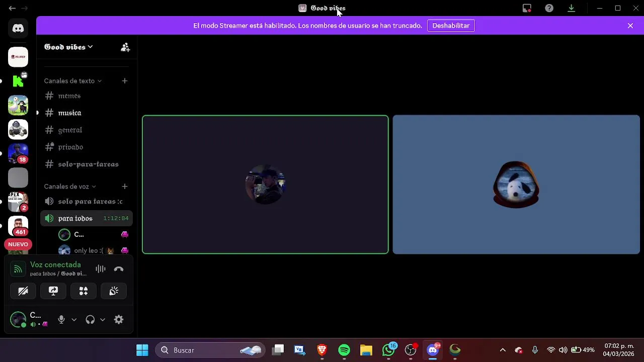Select the para todos voice channel
Image resolution: width=644 pixels, height=362 pixels.
click(87, 218)
